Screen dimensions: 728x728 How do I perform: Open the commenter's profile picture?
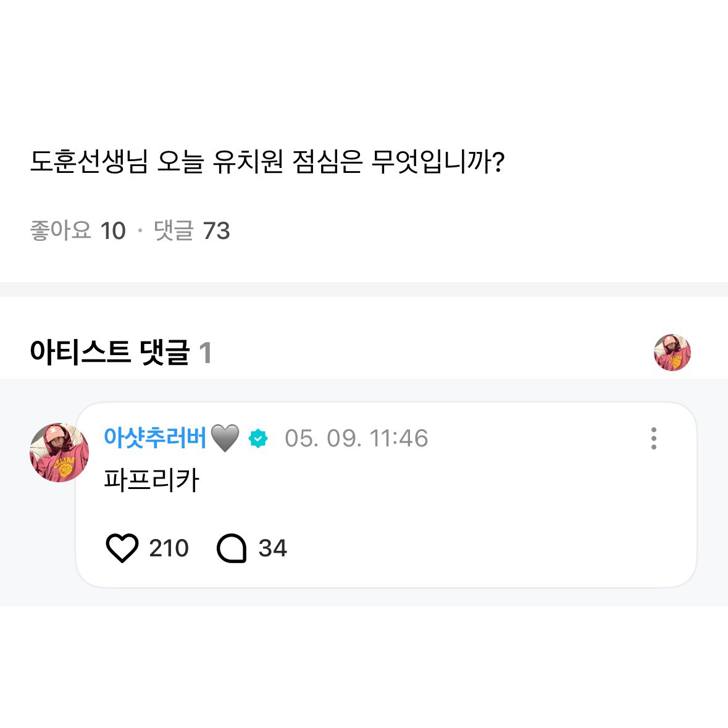coord(59,453)
